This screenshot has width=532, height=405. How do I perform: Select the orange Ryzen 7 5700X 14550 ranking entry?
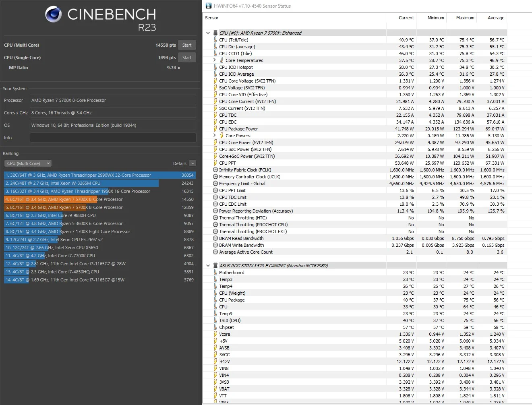coord(100,199)
